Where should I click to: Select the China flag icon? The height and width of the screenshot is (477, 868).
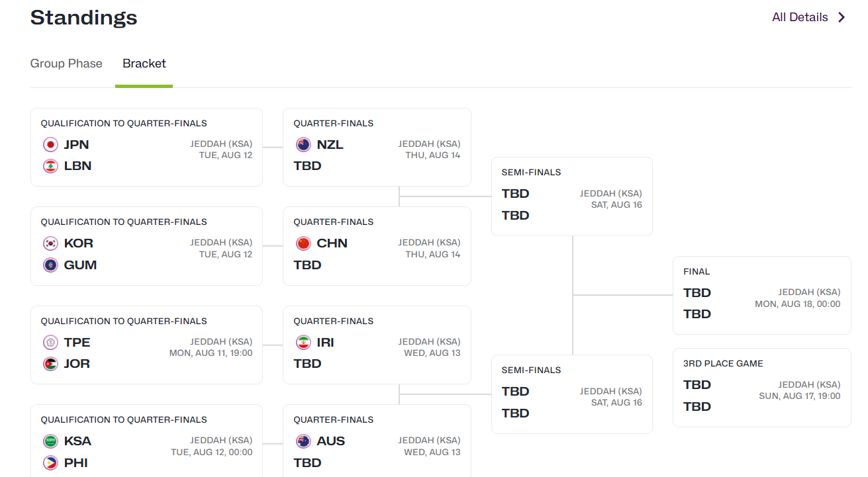(303, 243)
